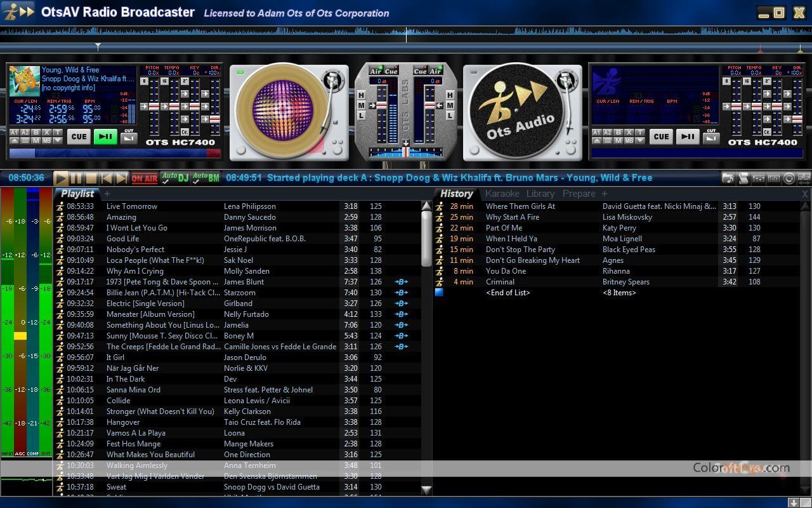
Task: Click the tempo range 16 button on deck A
Action: [164, 81]
